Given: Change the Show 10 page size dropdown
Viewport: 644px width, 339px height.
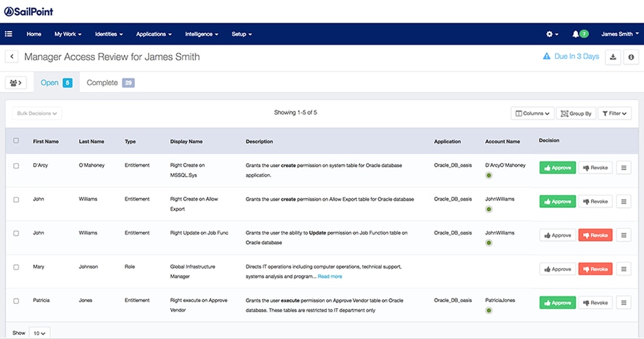Looking at the screenshot, I should click(x=39, y=333).
